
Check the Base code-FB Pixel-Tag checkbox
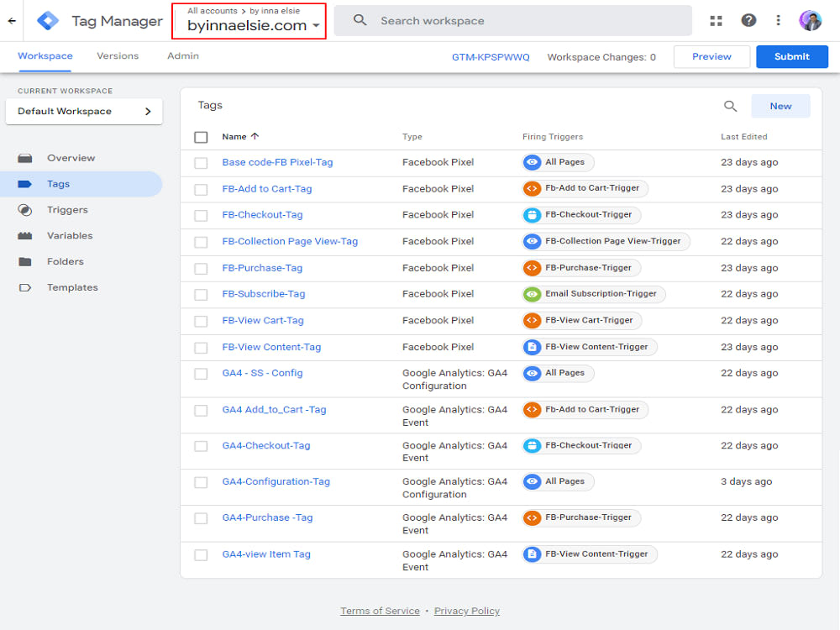(201, 163)
